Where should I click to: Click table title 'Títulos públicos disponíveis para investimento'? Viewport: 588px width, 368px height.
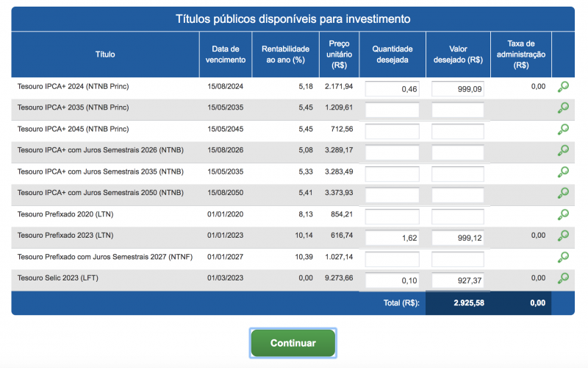[x=293, y=19]
